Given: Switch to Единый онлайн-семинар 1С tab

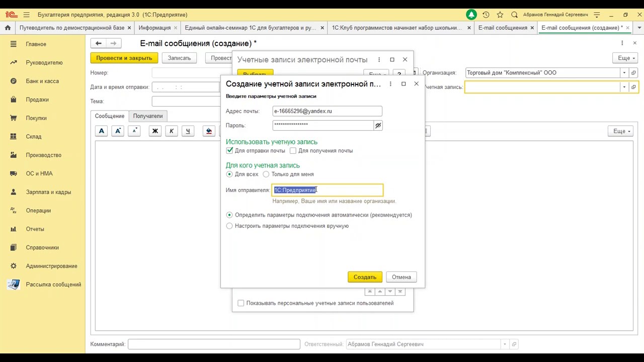Looking at the screenshot, I should pos(254,28).
